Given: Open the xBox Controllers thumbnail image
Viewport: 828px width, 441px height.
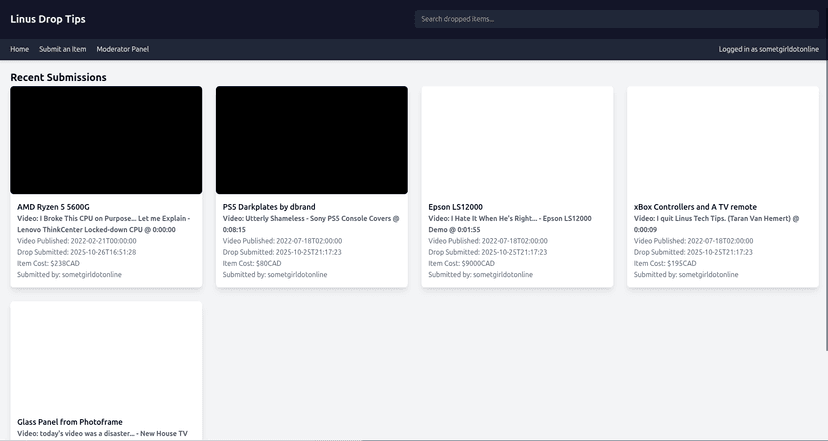Looking at the screenshot, I should [x=723, y=140].
